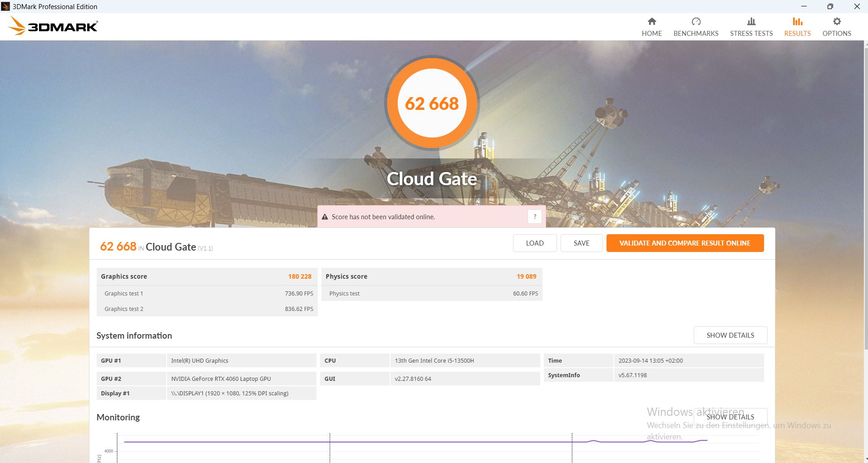The width and height of the screenshot is (868, 463).
Task: Click the Stress Tests bar chart icon
Action: (x=751, y=21)
